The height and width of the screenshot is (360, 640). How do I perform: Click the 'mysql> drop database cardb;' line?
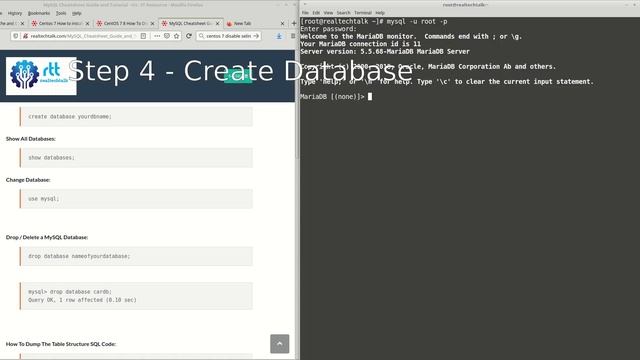[x=70, y=292]
